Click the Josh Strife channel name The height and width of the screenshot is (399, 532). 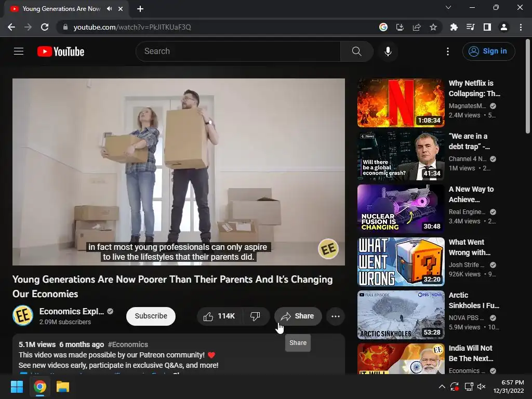tap(467, 264)
